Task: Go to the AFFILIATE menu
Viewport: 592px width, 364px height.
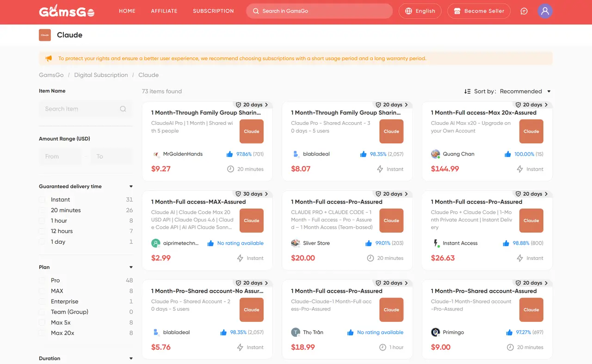Action: (164, 11)
